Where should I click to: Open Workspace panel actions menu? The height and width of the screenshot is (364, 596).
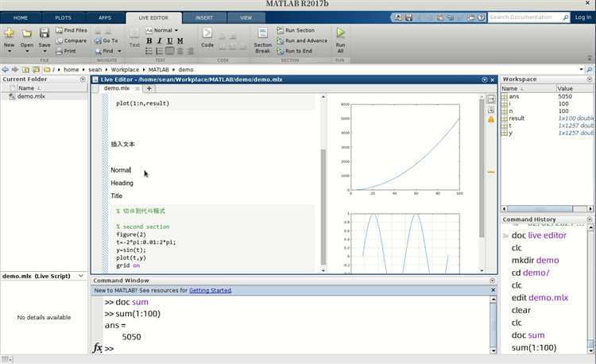pos(590,79)
